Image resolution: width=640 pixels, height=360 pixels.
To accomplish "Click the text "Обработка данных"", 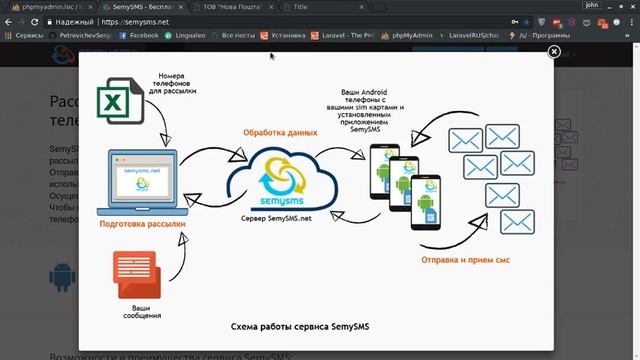I will [280, 133].
